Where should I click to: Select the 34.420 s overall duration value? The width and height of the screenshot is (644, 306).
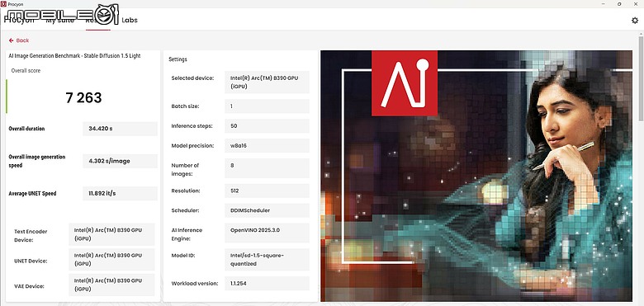point(120,129)
